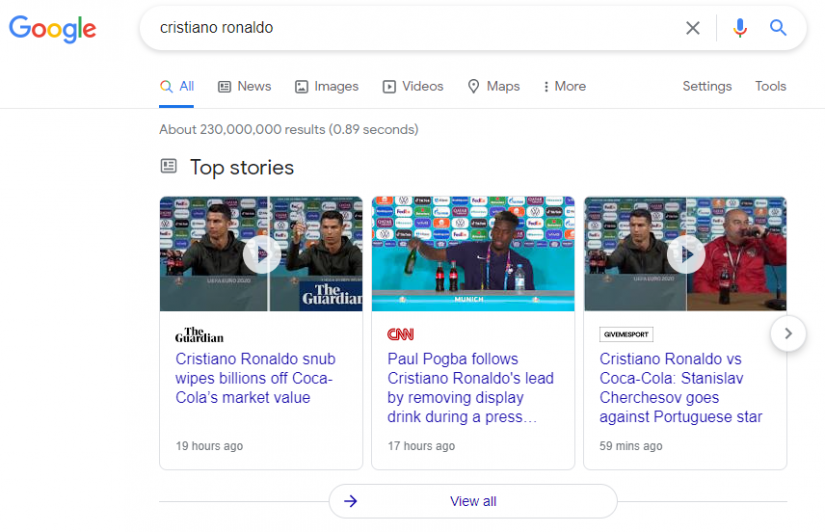
Task: Open the Tools filter options
Action: (x=770, y=86)
